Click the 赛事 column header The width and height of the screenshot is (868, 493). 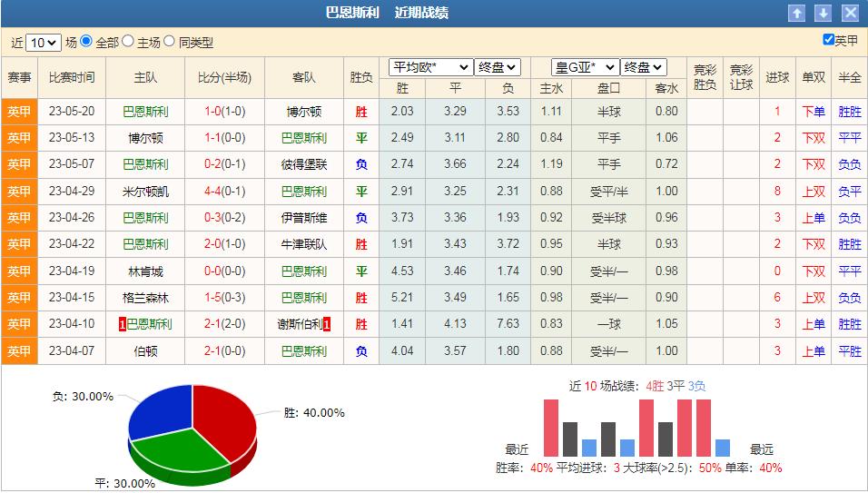coord(19,78)
